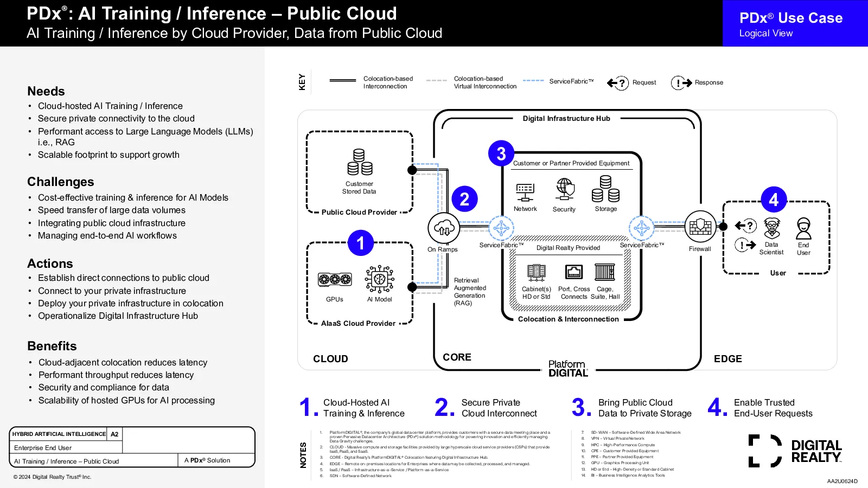Viewport: 868px width, 488px height.
Task: Click "Bring Public Cloud Data to Private Storage" text
Action: (645, 408)
